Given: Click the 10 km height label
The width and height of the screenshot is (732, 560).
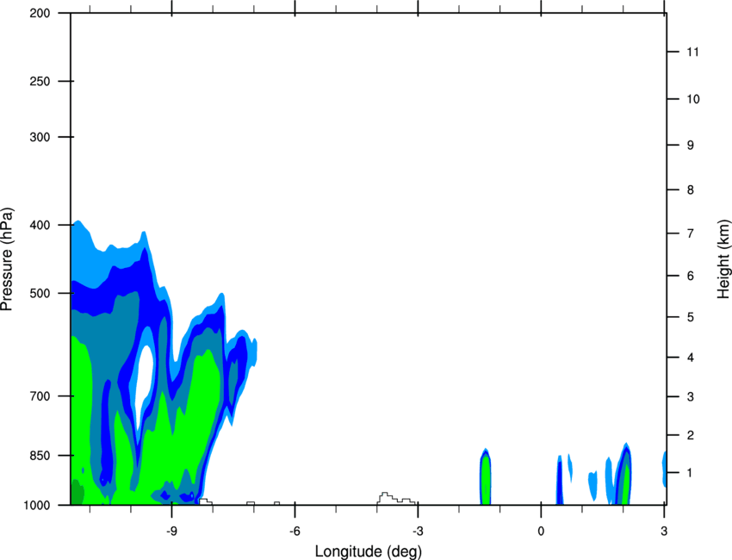Looking at the screenshot, I should pos(692,99).
